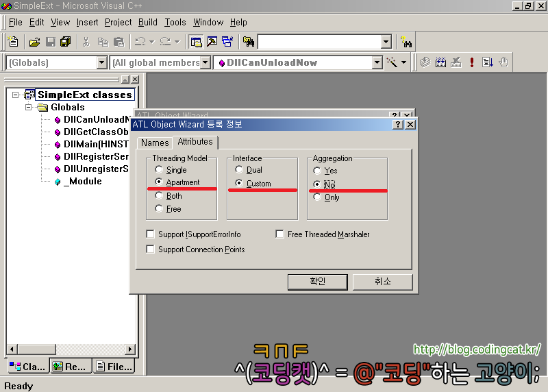Click the help question mark button in wizard title

(398, 125)
